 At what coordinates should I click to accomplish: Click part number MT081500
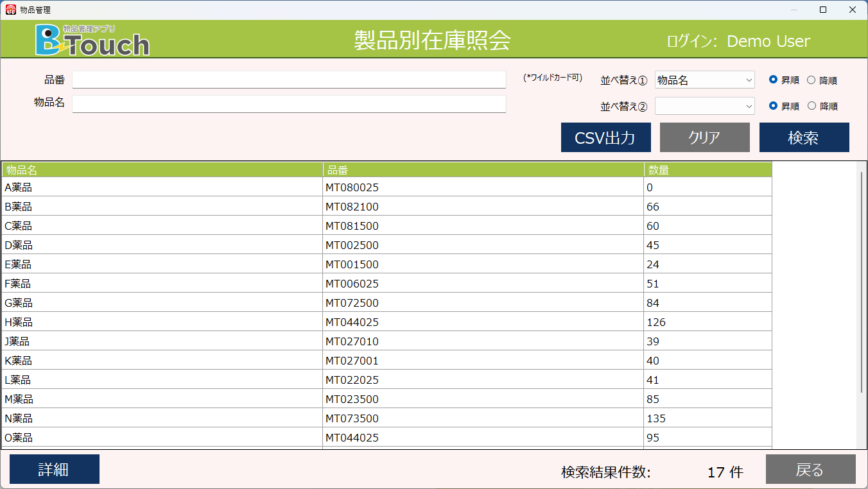pos(352,226)
